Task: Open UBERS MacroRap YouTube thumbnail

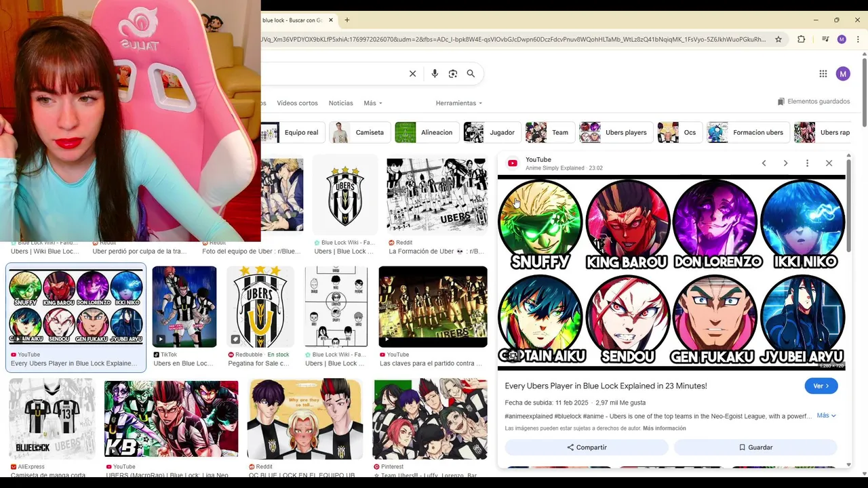Action: [171, 419]
